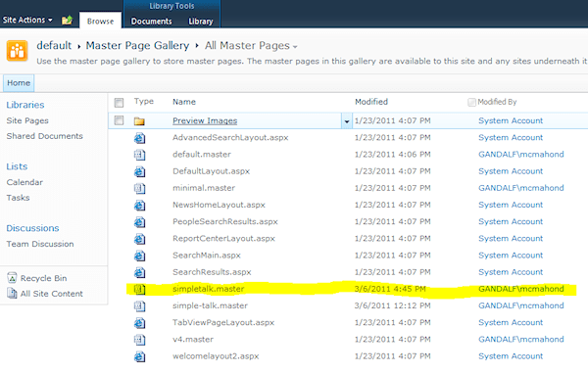588x373 pixels.
Task: Select the v4.master file name
Action: click(193, 340)
